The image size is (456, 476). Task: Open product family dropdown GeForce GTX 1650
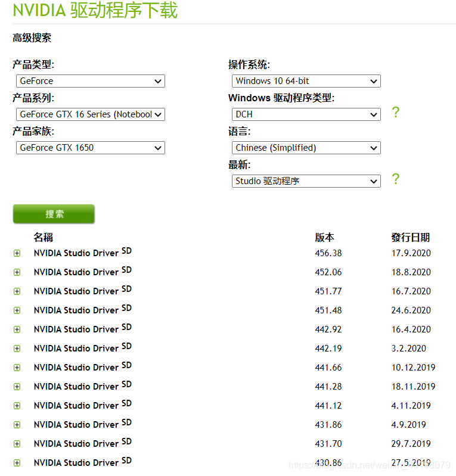(x=91, y=148)
